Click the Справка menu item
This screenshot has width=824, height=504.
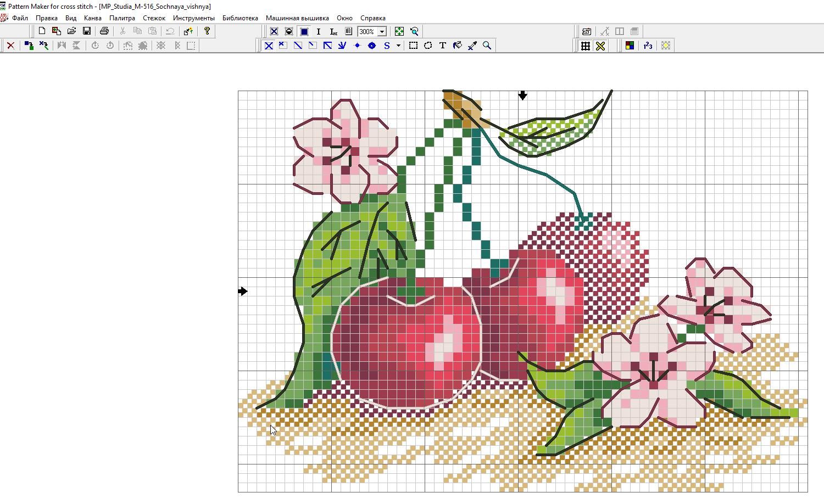[x=372, y=18]
